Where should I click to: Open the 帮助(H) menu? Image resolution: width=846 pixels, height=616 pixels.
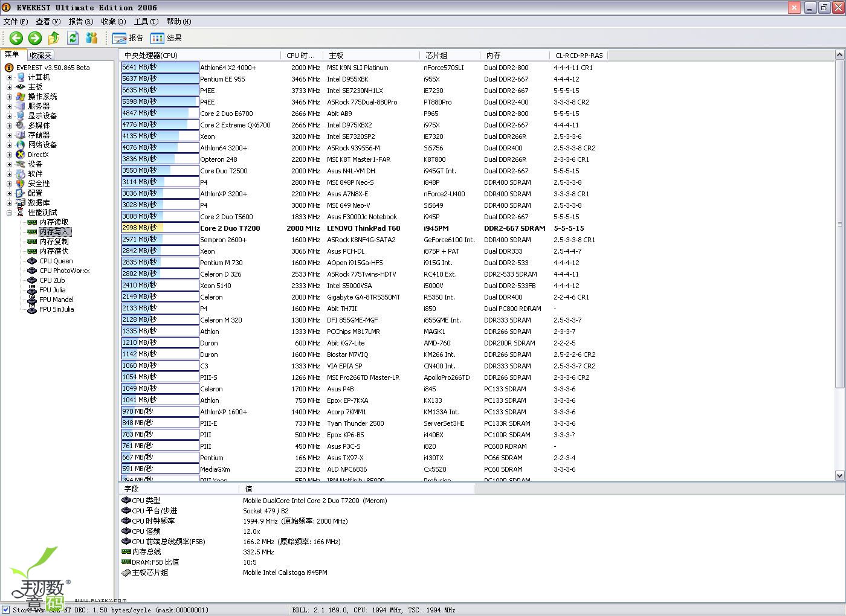[x=179, y=22]
